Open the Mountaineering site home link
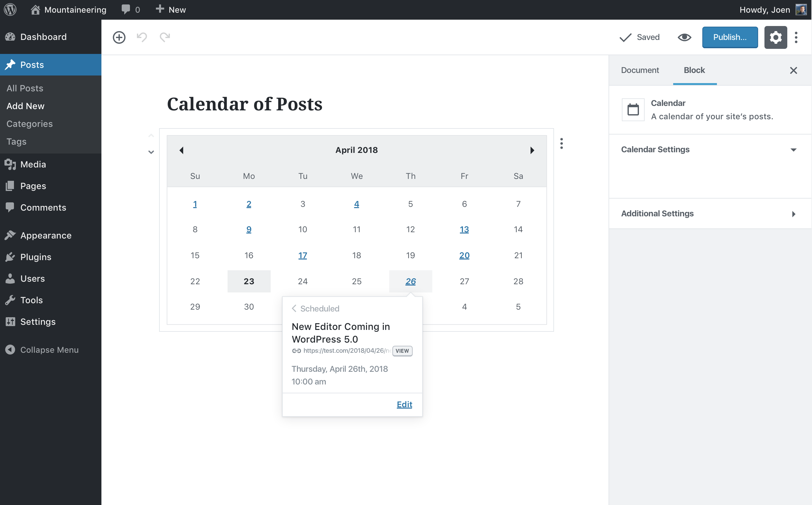This screenshot has width=812, height=505. tap(68, 10)
